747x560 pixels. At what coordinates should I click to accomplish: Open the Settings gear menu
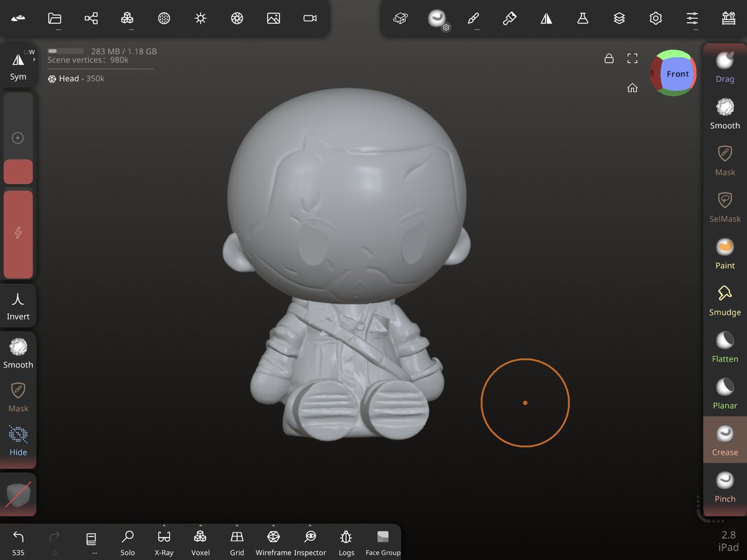point(655,19)
